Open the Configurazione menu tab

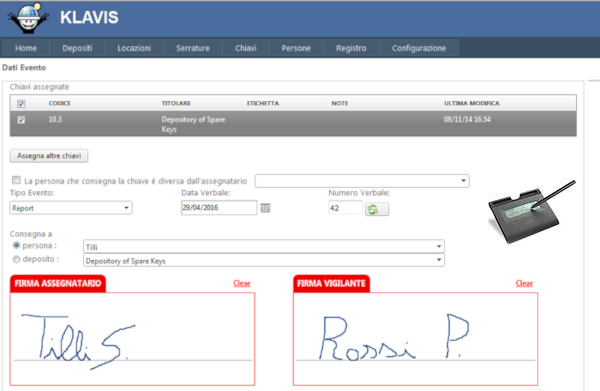419,48
